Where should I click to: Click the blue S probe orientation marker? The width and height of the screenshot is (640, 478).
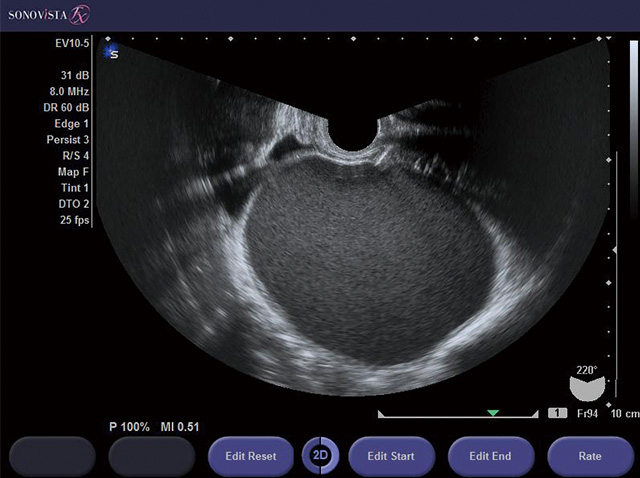click(111, 52)
